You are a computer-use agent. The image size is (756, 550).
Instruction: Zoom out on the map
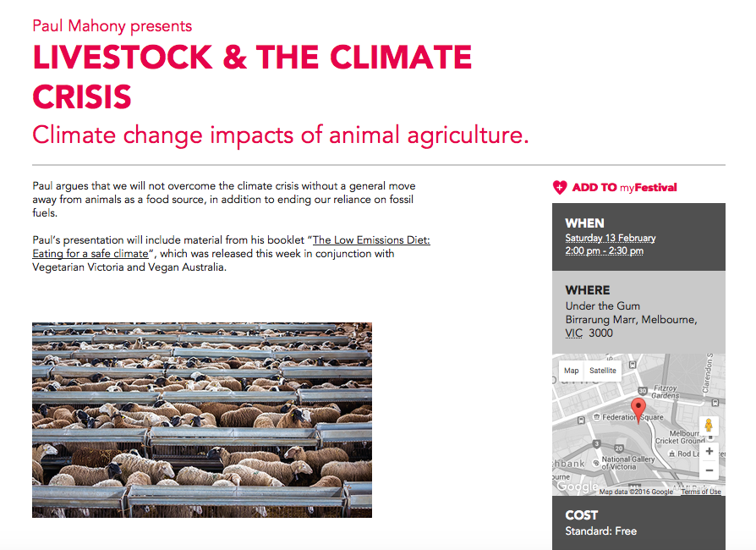(x=709, y=470)
